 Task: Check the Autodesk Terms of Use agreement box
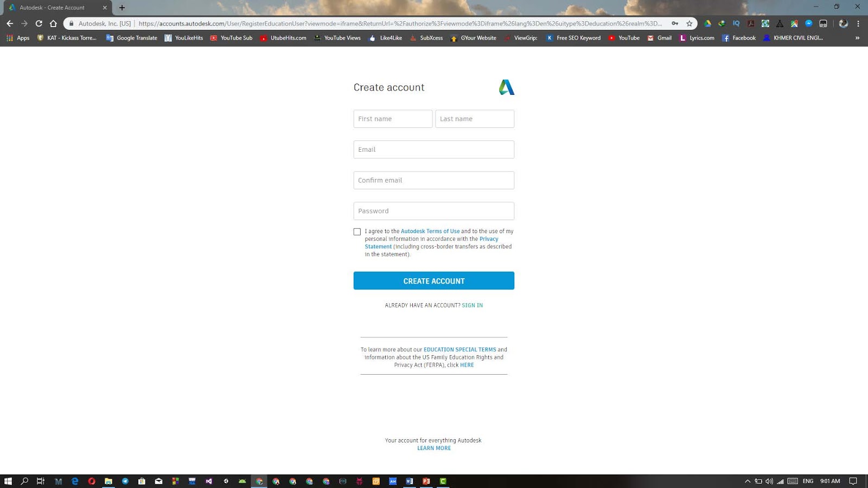[357, 232]
